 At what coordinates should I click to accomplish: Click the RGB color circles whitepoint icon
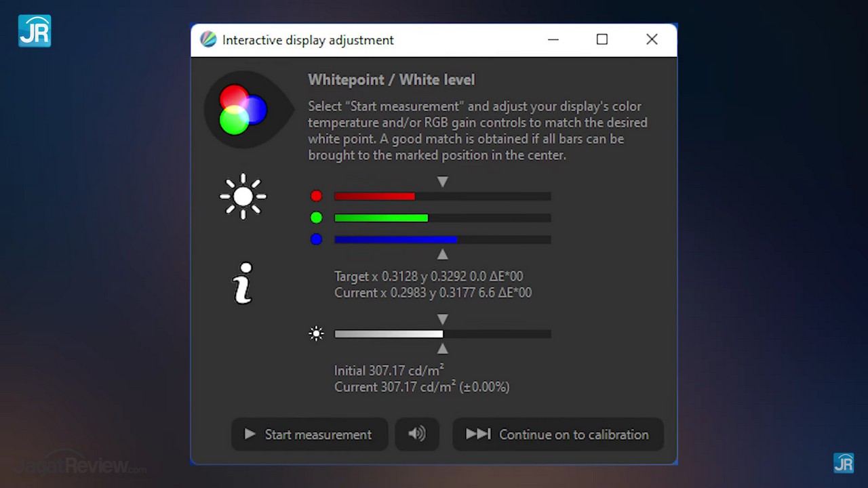(243, 109)
